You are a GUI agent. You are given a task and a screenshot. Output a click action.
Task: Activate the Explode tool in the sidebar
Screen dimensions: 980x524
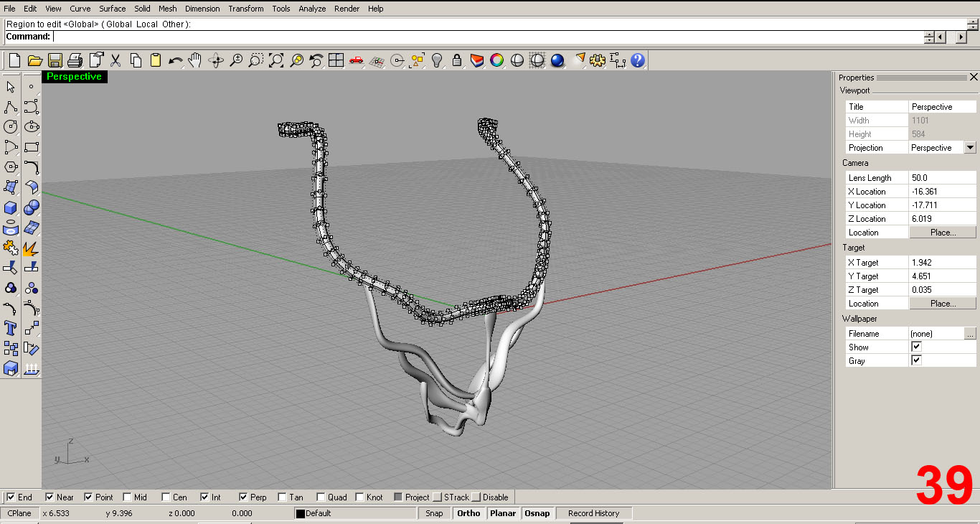(x=31, y=248)
